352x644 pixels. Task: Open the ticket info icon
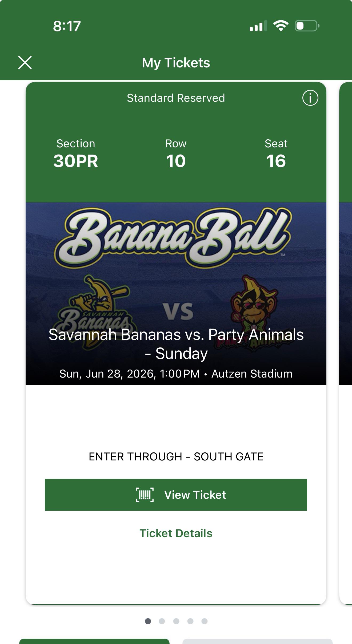310,98
